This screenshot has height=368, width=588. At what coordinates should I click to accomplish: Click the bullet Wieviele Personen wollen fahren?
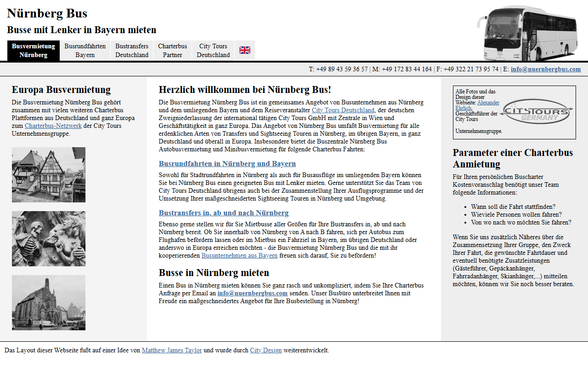[516, 214]
